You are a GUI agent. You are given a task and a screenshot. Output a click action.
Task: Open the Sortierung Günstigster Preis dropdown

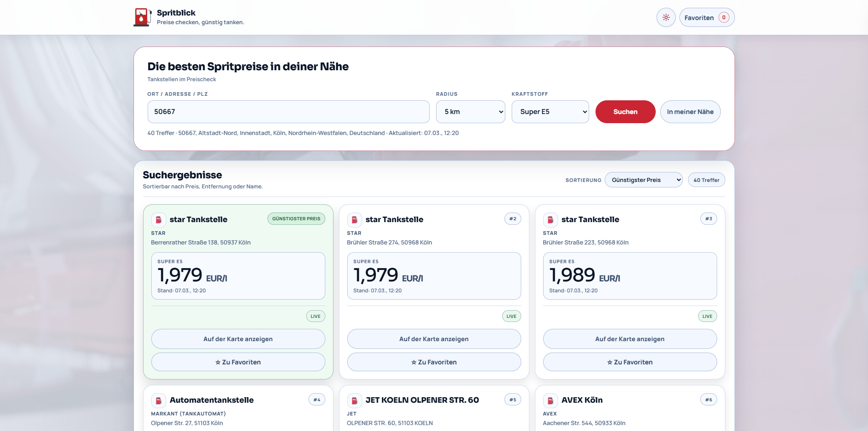coord(643,180)
